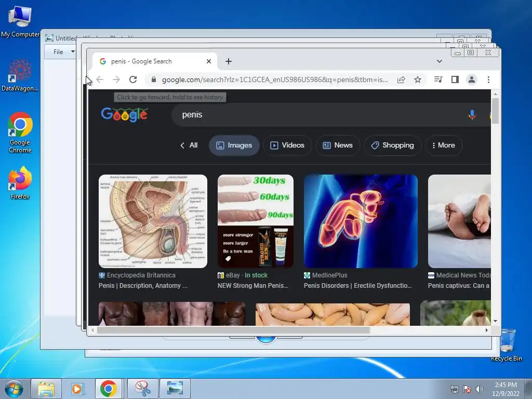Click the horizontal scrollbar right arrow
This screenshot has width=532, height=399.
pyautogui.click(x=486, y=330)
